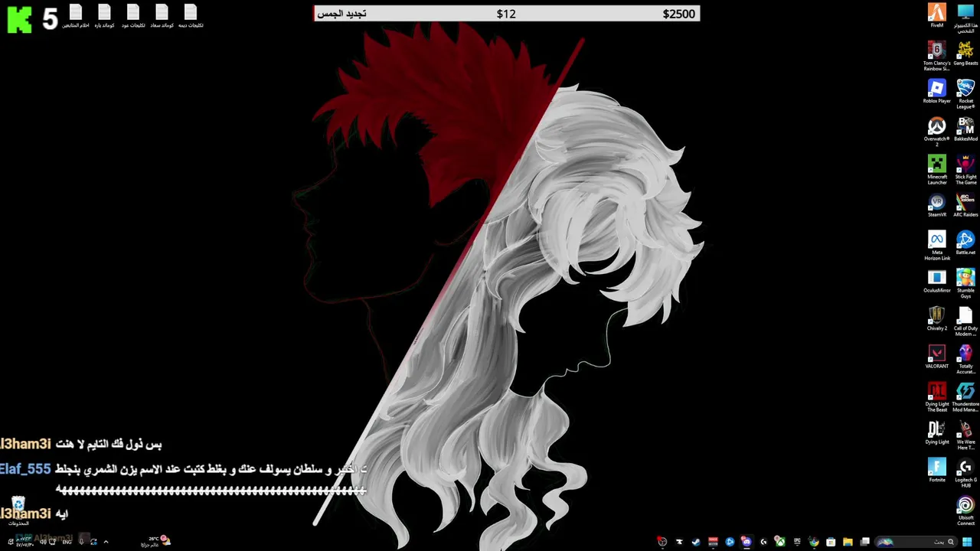Open the Ubisoft Connect shortcut
This screenshot has width=980, height=551.
965,510
